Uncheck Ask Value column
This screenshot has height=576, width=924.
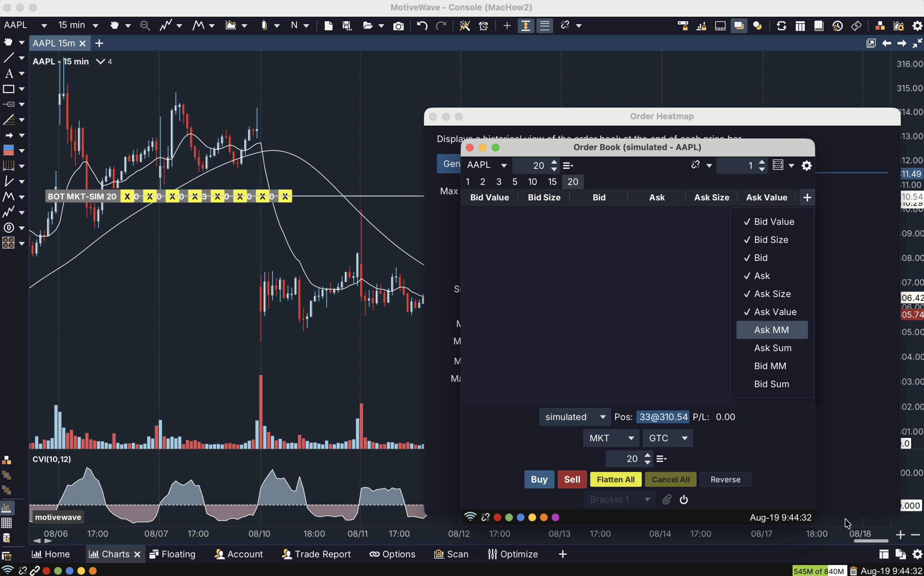[772, 311]
